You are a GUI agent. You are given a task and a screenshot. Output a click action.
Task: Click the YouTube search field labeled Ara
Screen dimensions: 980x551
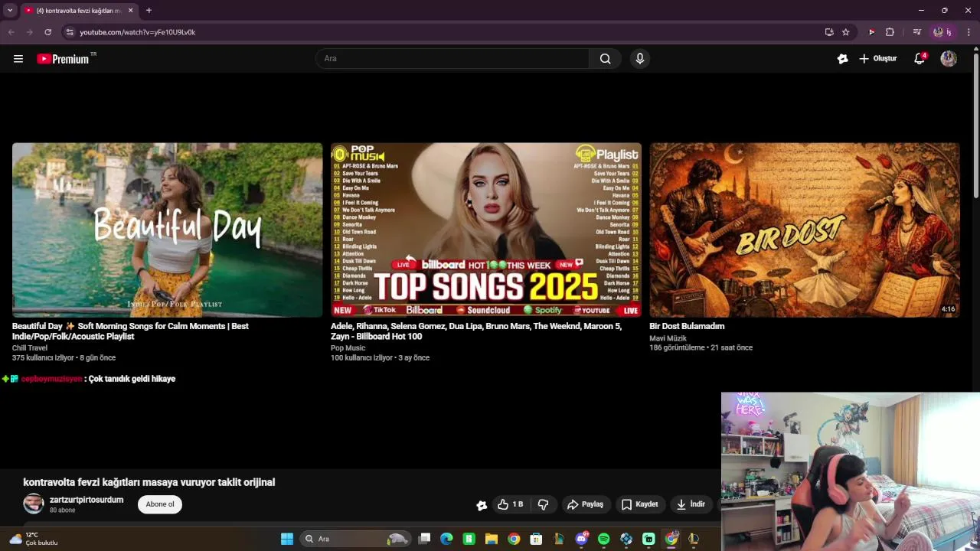452,59
